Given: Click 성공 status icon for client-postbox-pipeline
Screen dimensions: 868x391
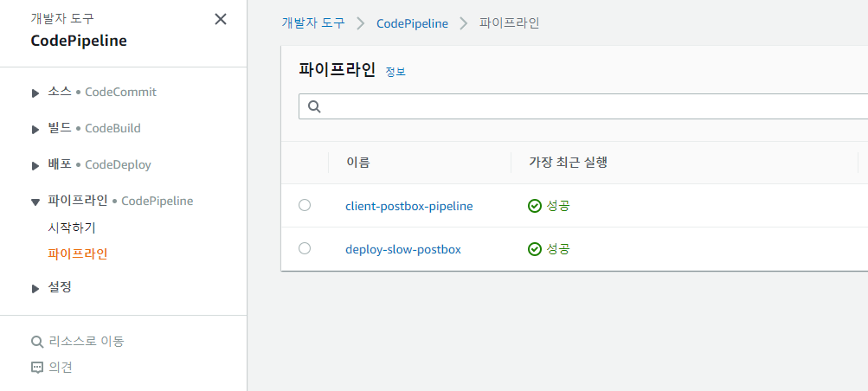Looking at the screenshot, I should pos(534,206).
